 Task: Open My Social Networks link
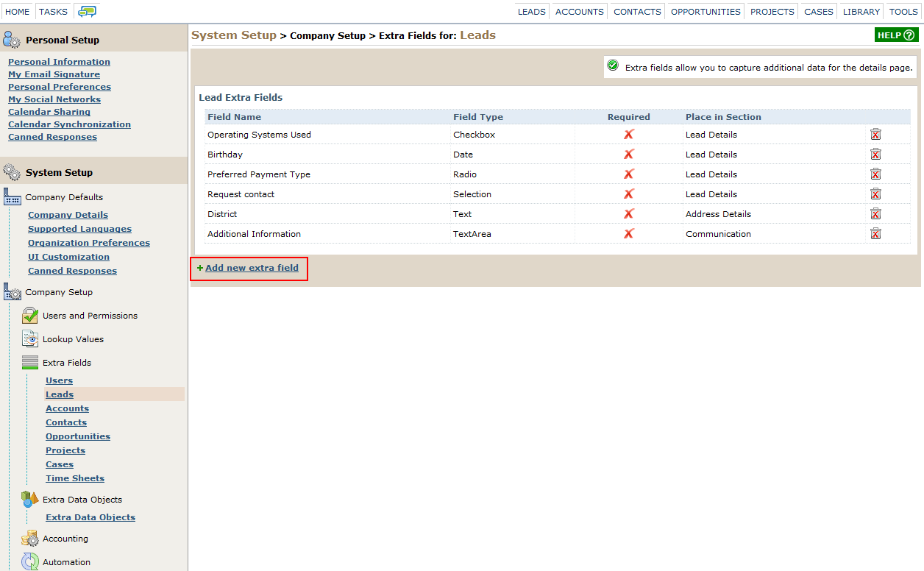click(x=54, y=99)
